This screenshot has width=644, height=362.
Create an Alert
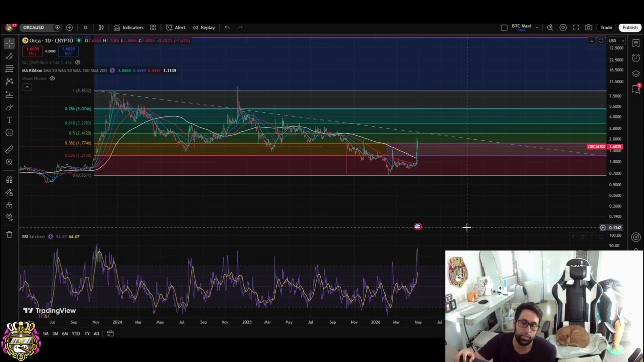(176, 27)
